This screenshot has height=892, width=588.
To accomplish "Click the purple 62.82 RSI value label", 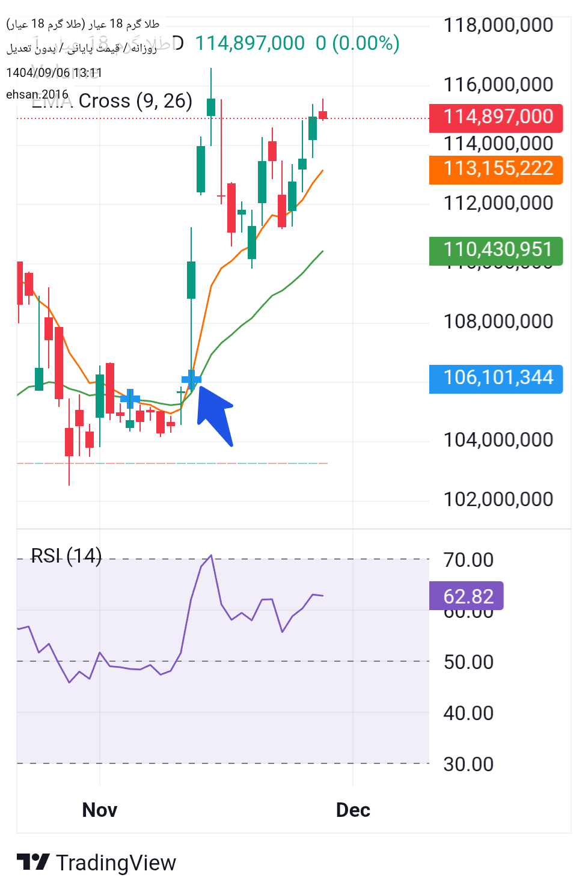I will [x=466, y=596].
